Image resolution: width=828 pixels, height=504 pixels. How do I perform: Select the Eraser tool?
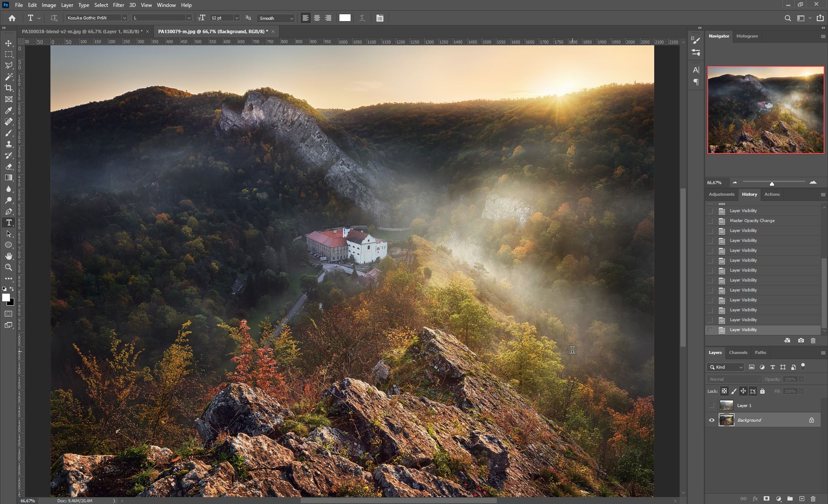tap(9, 166)
